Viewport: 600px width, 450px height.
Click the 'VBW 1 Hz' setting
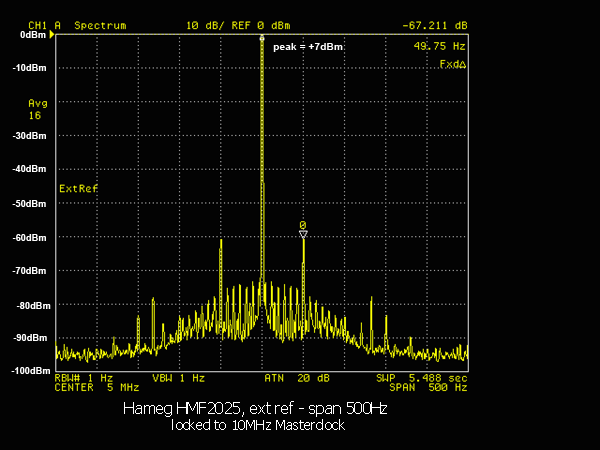(x=179, y=378)
